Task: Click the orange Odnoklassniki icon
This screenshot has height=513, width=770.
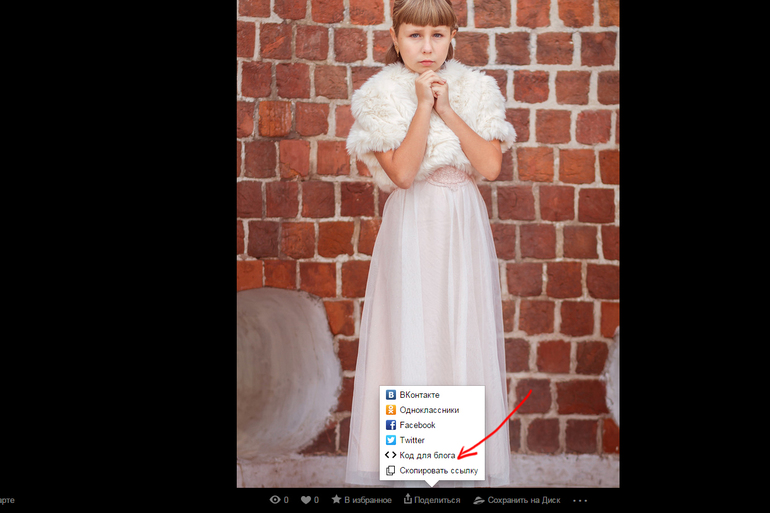Action: pos(391,410)
